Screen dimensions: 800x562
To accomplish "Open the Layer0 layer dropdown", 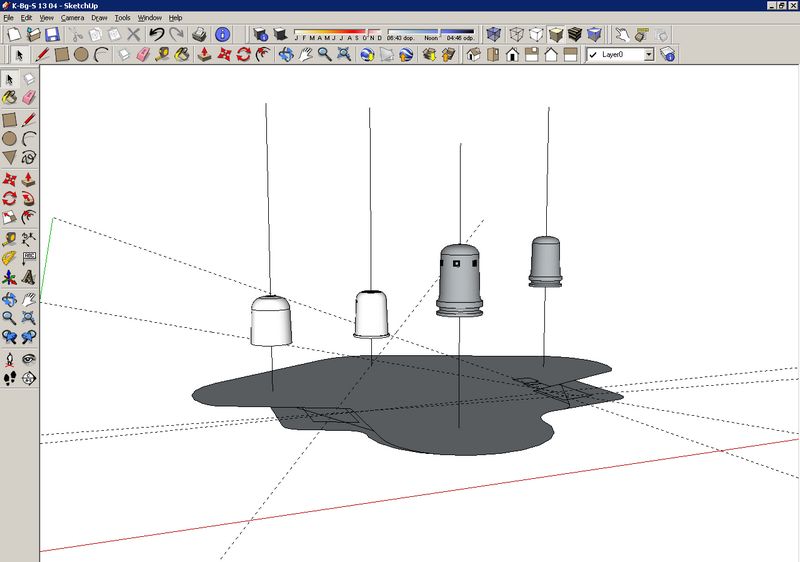I will pyautogui.click(x=648, y=54).
